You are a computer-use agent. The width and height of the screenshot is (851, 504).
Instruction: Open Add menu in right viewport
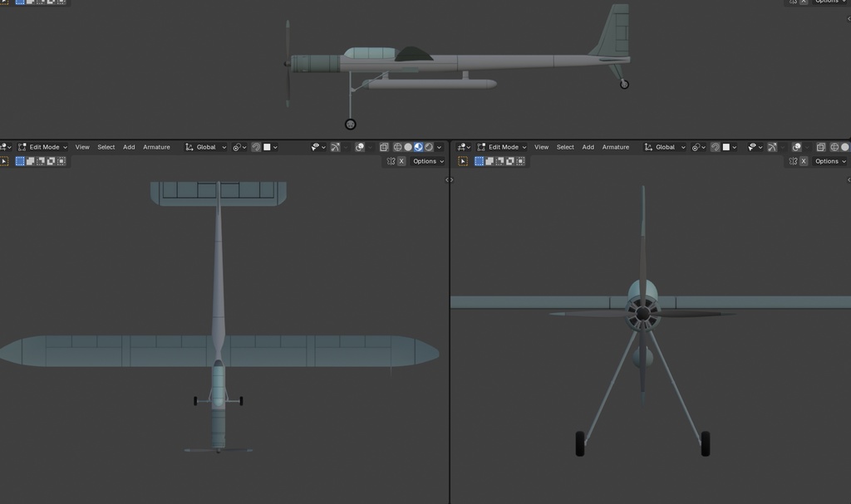pyautogui.click(x=588, y=147)
